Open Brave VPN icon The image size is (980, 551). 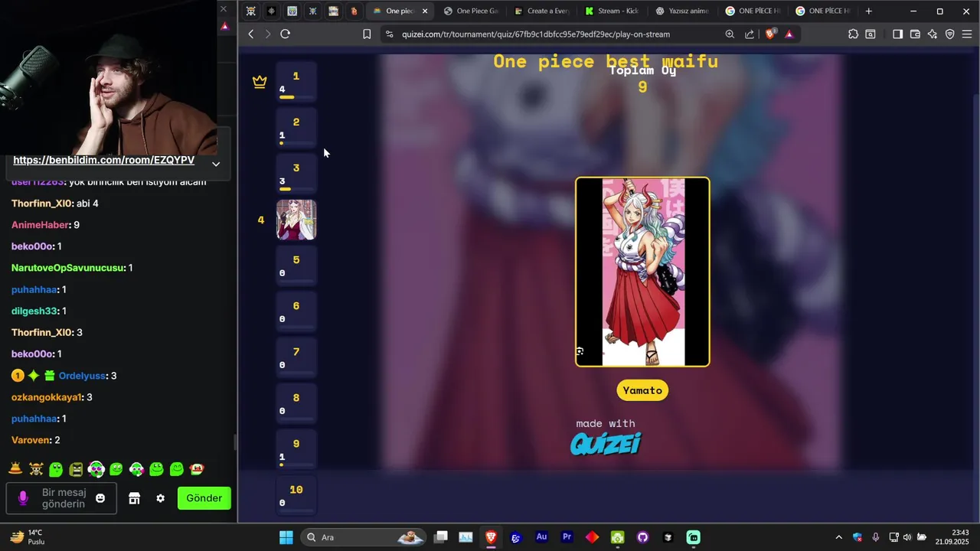click(x=950, y=34)
